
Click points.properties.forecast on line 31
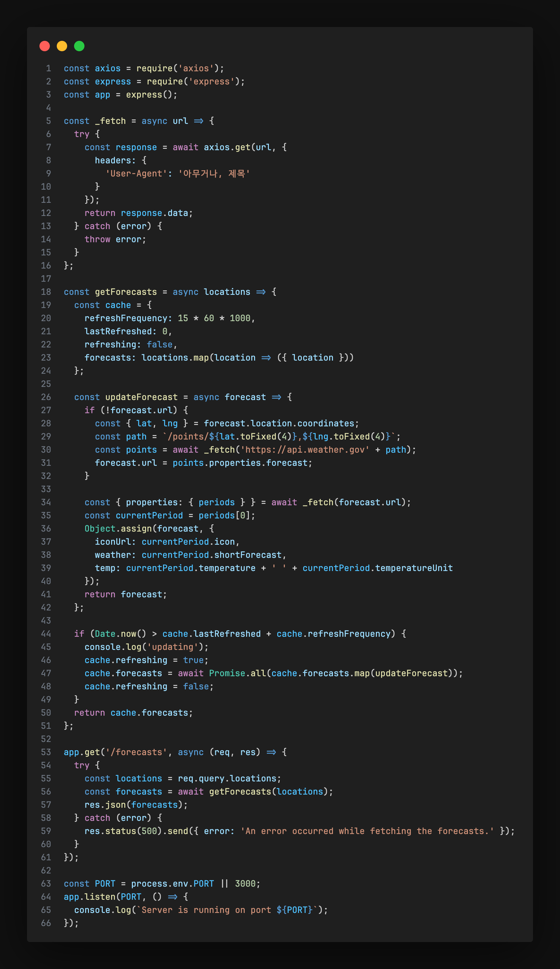pyautogui.click(x=240, y=463)
